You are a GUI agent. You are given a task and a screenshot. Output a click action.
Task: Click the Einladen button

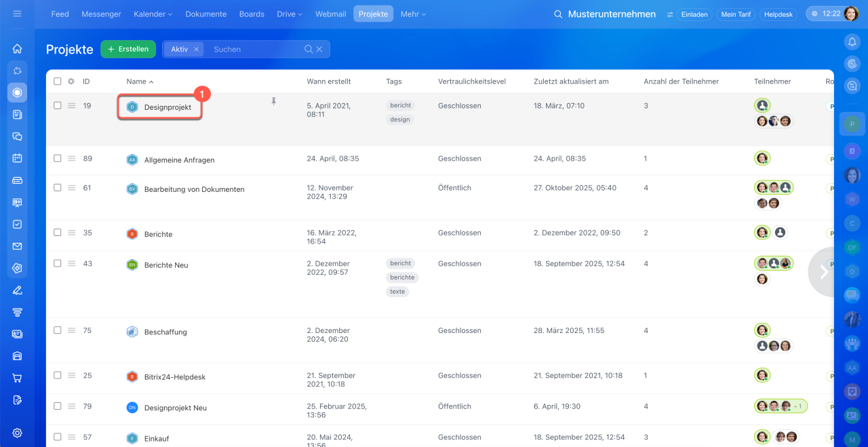(x=694, y=14)
